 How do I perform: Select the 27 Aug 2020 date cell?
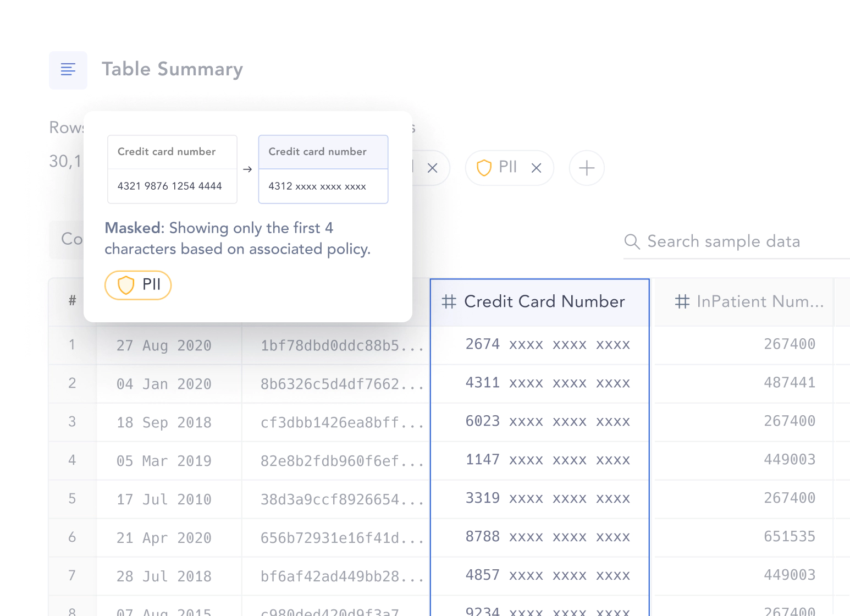click(164, 346)
